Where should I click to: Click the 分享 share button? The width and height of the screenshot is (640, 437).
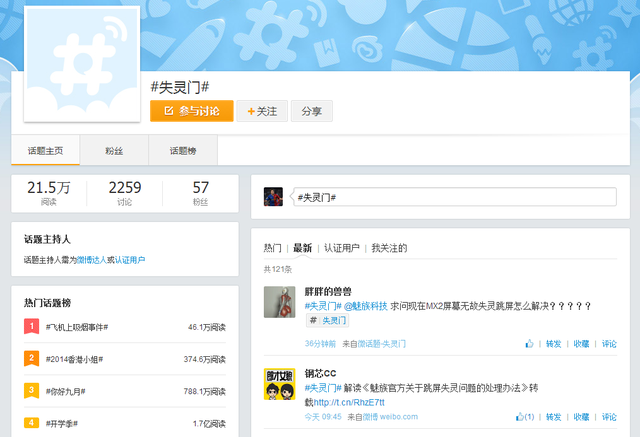click(x=312, y=111)
